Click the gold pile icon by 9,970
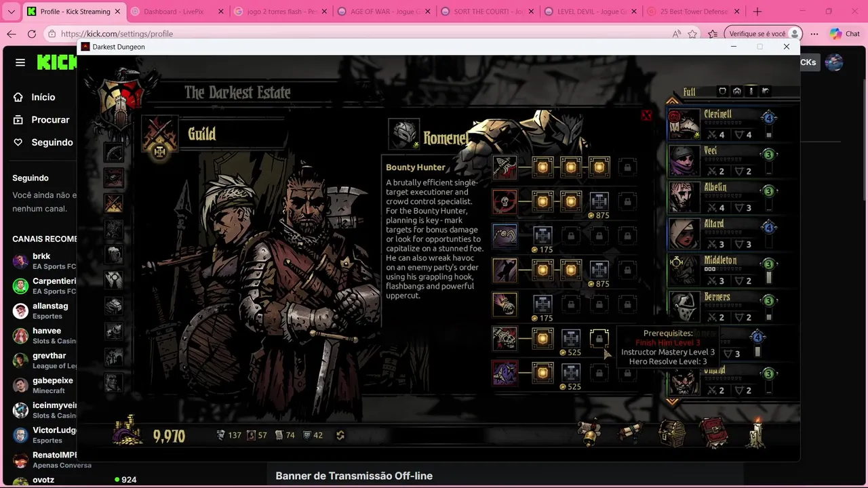 (x=127, y=431)
